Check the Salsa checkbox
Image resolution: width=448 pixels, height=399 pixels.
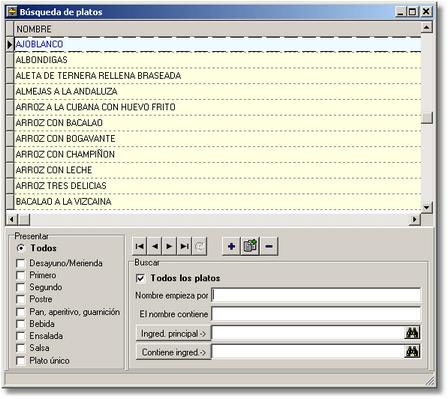[x=21, y=348]
